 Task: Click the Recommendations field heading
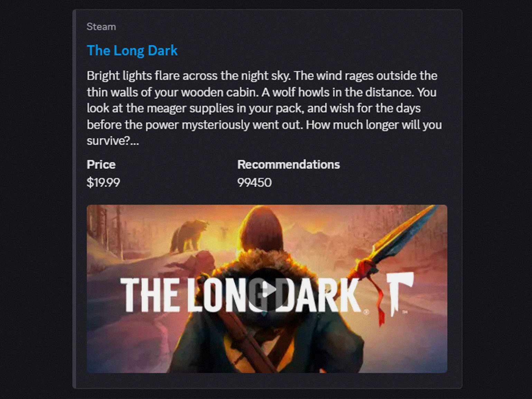[x=288, y=164]
